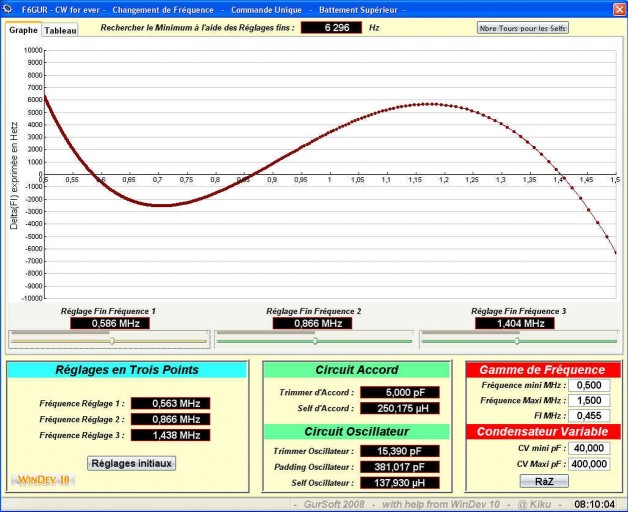628x512 pixels.
Task: Focus the CV mini pF field
Action: 589,449
